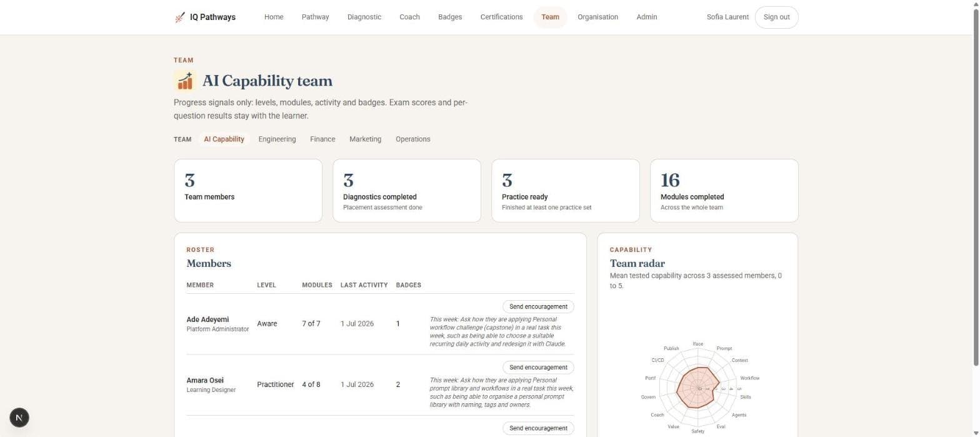The width and height of the screenshot is (980, 437).
Task: Open the Admin nav item
Action: coord(646,17)
